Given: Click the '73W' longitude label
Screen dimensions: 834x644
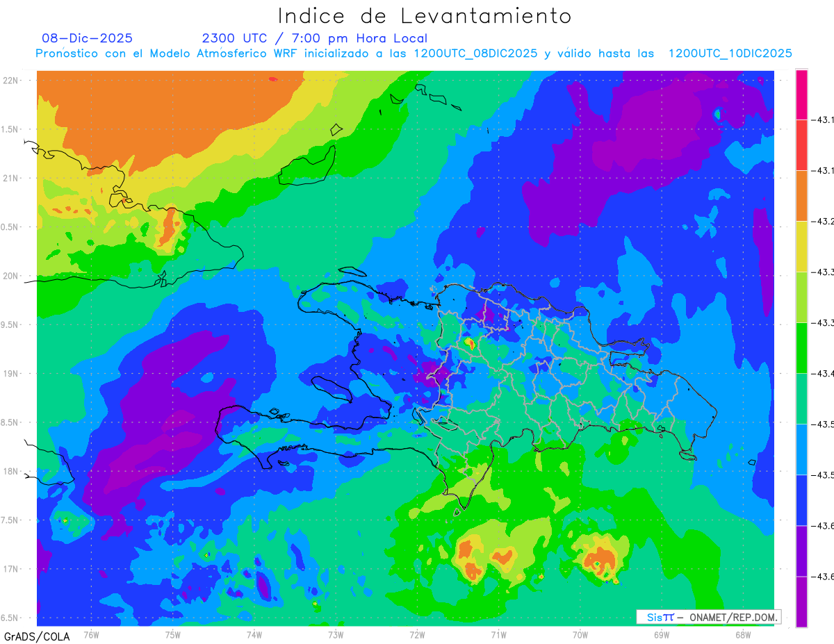Looking at the screenshot, I should tap(336, 634).
